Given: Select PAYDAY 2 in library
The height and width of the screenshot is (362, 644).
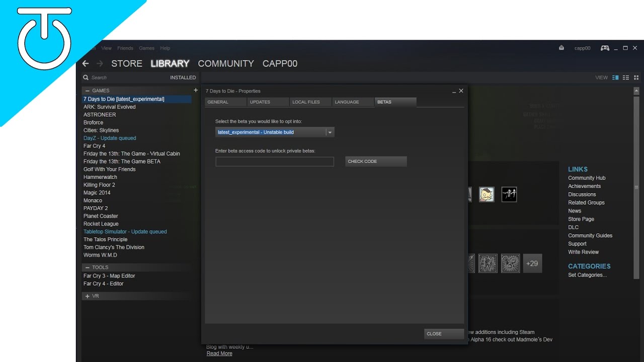Looking at the screenshot, I should 96,208.
